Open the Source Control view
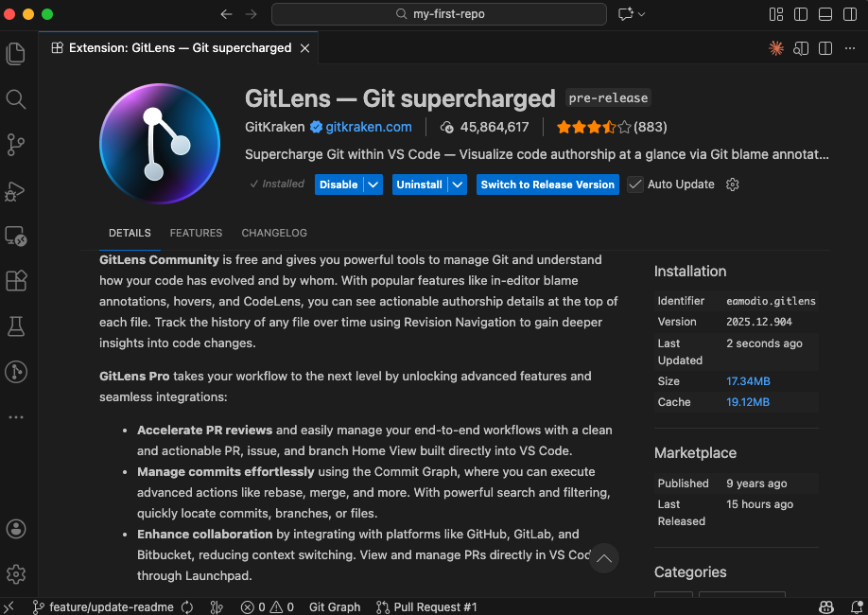 point(15,145)
